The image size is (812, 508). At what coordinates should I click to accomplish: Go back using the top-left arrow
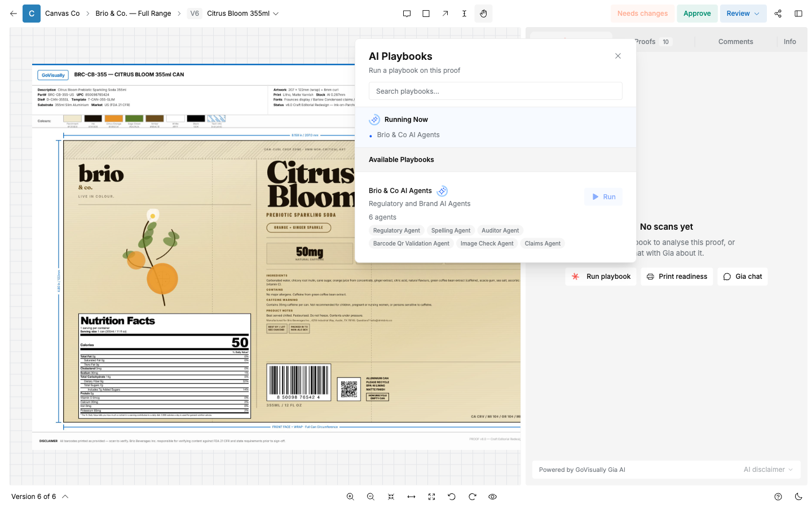14,14
